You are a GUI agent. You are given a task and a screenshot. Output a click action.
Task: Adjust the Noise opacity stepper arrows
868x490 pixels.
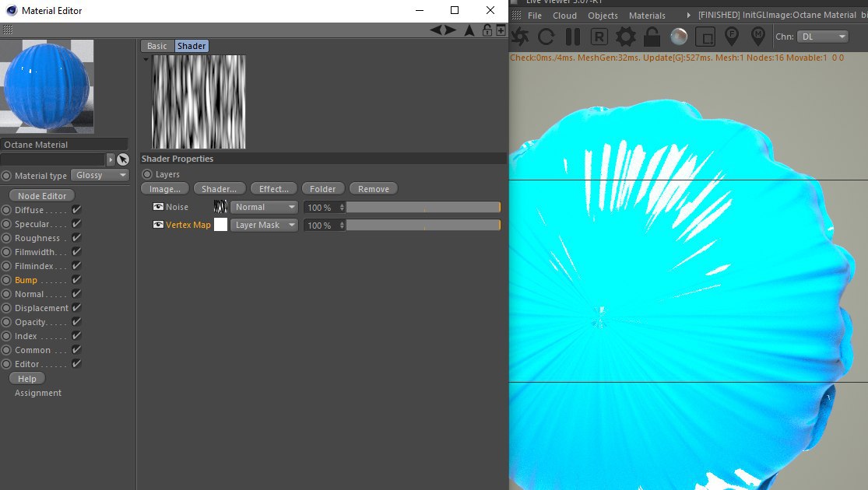click(342, 208)
